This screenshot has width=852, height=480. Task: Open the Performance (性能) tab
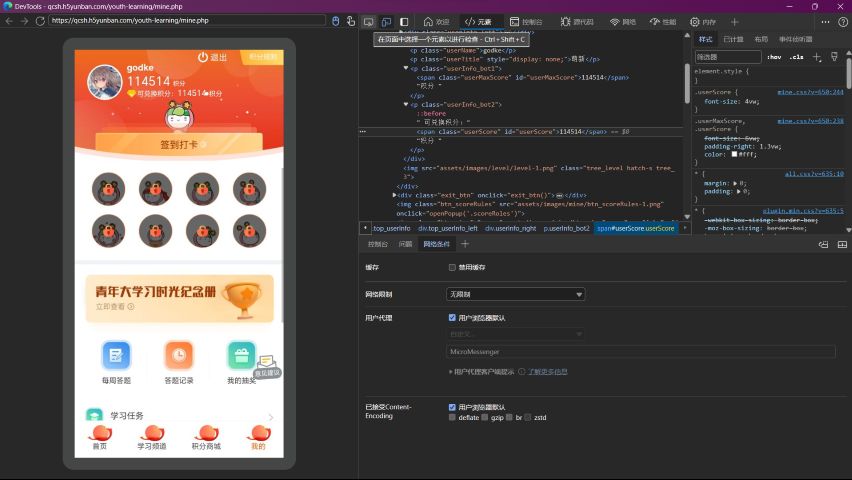(x=663, y=22)
